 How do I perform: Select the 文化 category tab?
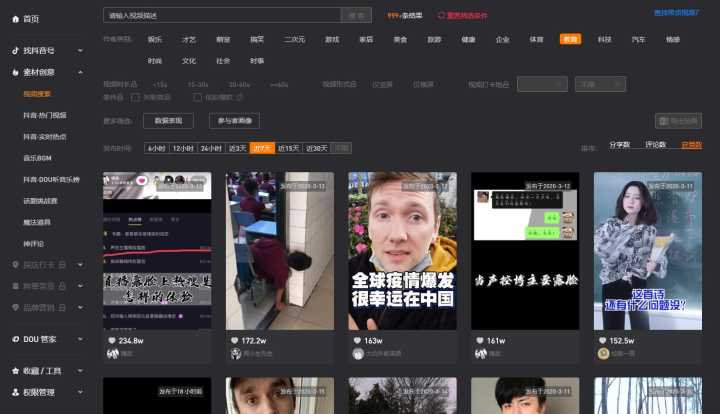click(189, 61)
